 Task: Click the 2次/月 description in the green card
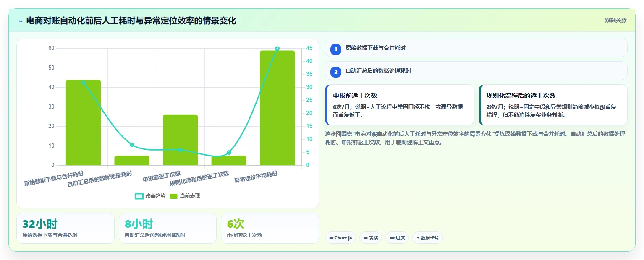pyautogui.click(x=551, y=111)
